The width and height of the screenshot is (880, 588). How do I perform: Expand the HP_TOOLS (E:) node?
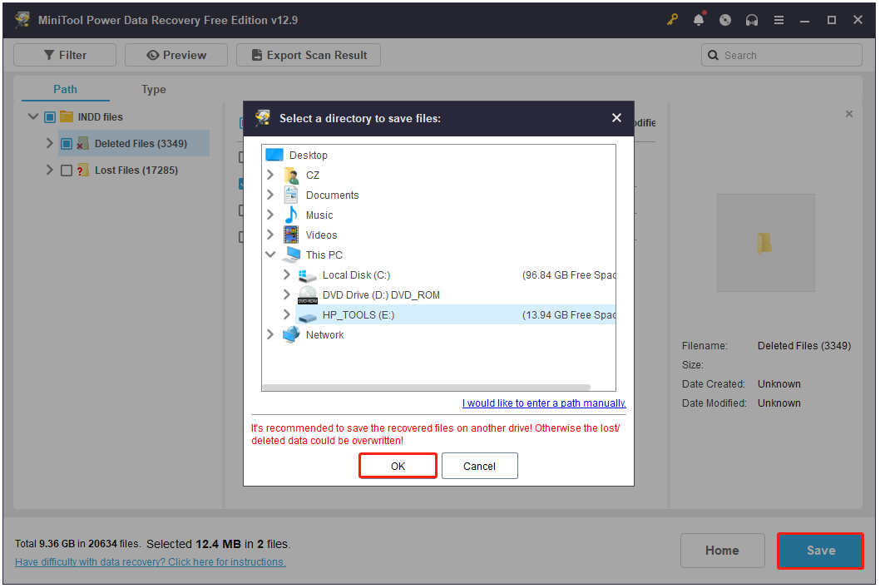[x=287, y=314]
